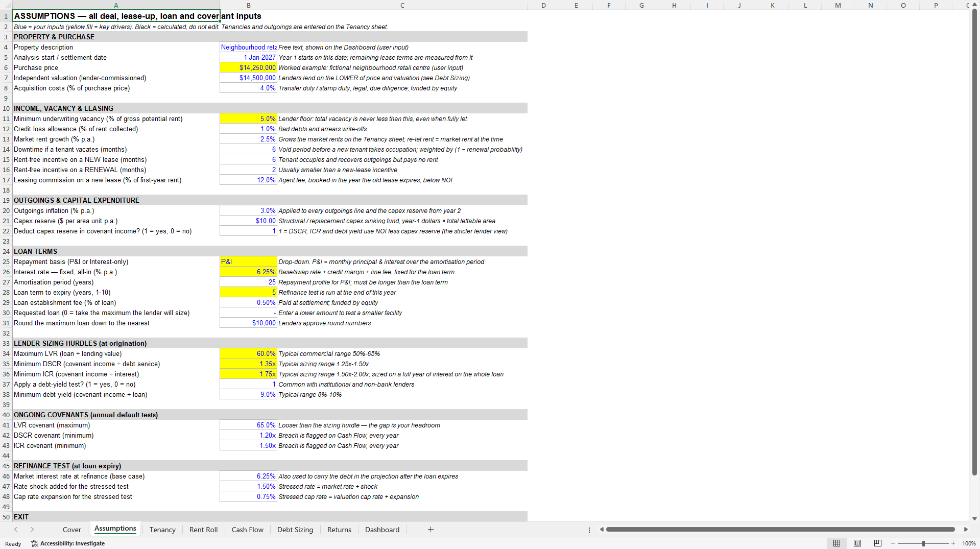Select the valuation $14,500,000 cell
Viewport: 980px width, 549px height.
(x=248, y=78)
